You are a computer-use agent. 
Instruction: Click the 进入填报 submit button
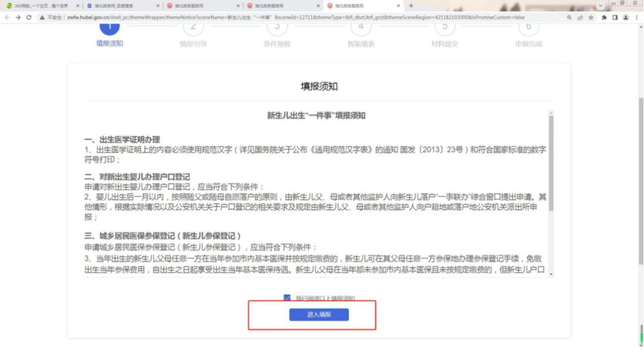coord(319,315)
